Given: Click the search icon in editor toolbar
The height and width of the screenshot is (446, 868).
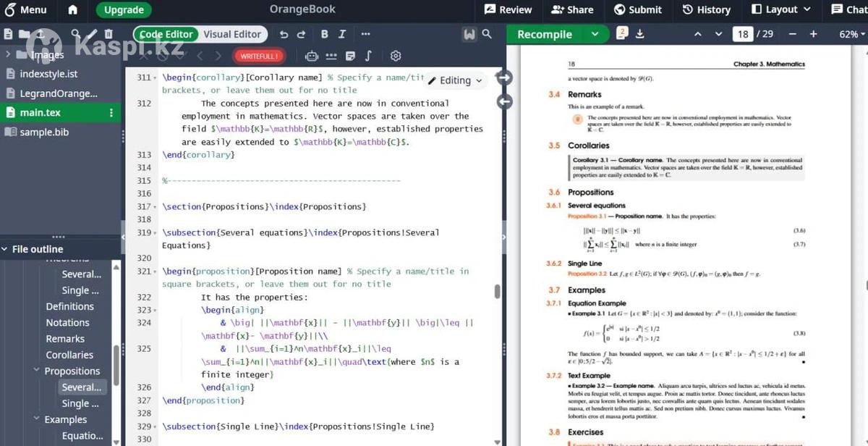Looking at the screenshot, I should coord(487,34).
